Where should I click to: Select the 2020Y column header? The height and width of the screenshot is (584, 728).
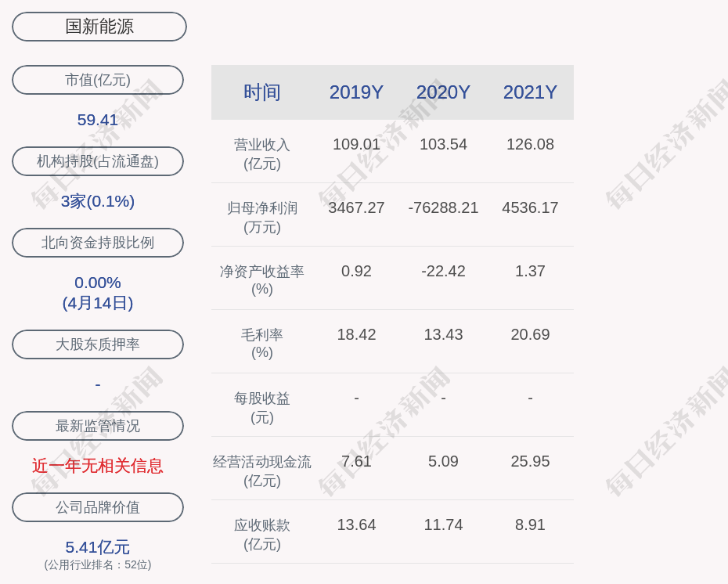click(x=443, y=92)
